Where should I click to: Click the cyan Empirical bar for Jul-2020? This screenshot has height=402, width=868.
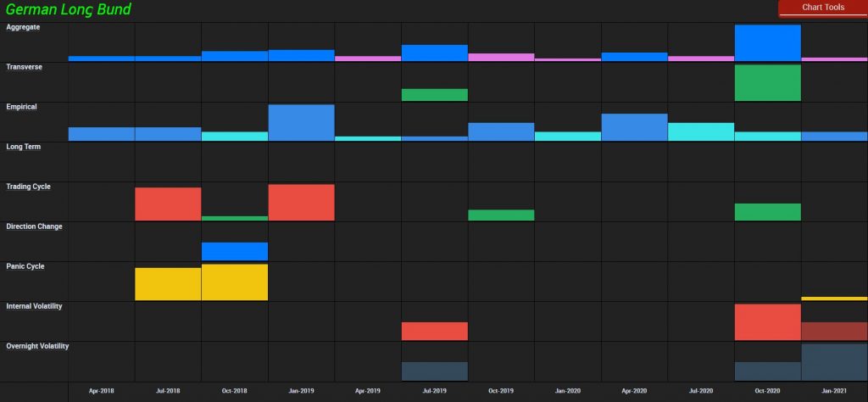point(701,131)
